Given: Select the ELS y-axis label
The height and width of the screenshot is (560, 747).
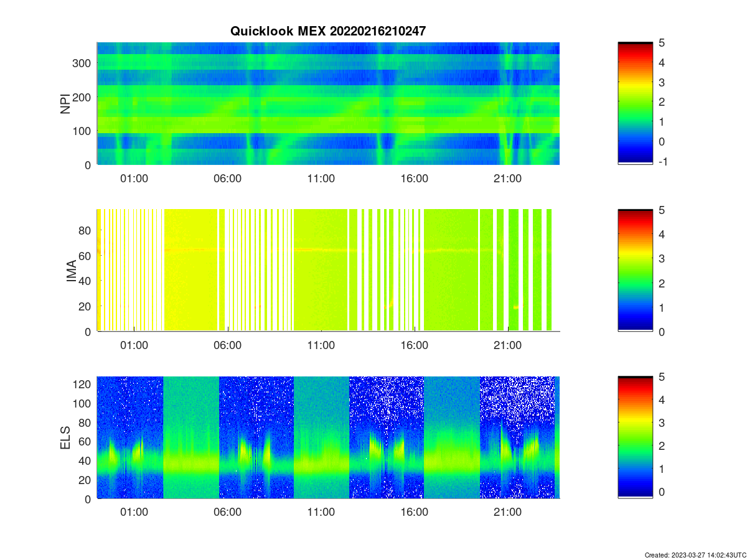Looking at the screenshot, I should (65, 437).
